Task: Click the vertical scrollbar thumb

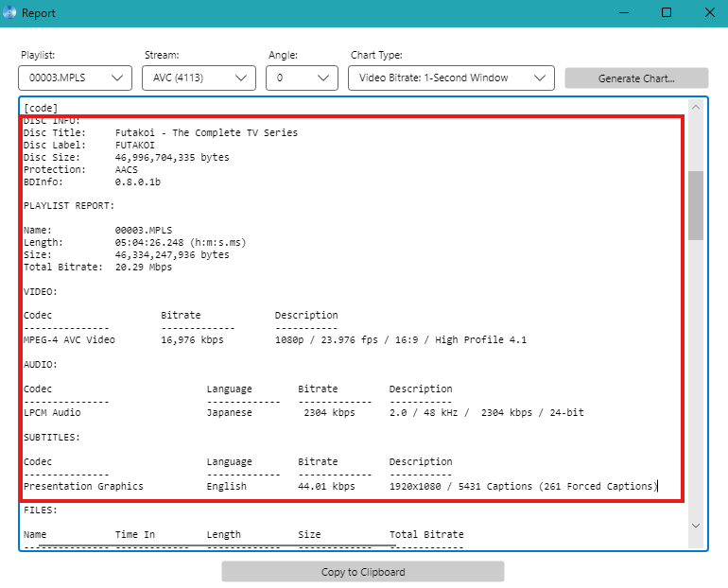Action: pyautogui.click(x=696, y=204)
